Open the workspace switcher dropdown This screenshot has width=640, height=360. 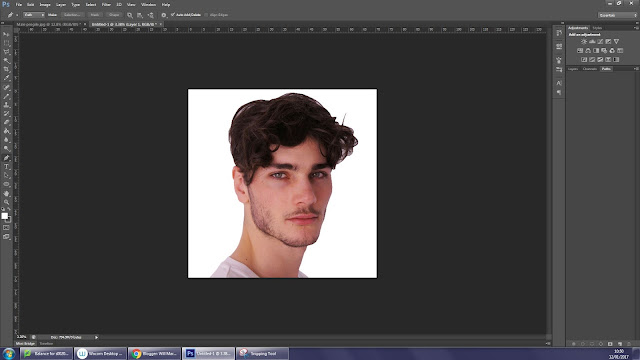(618, 15)
